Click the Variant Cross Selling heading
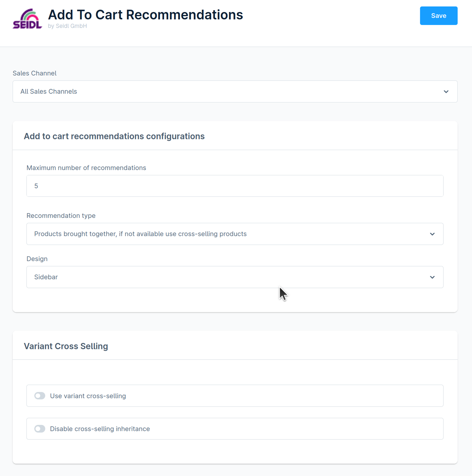The image size is (472, 476). pos(66,346)
